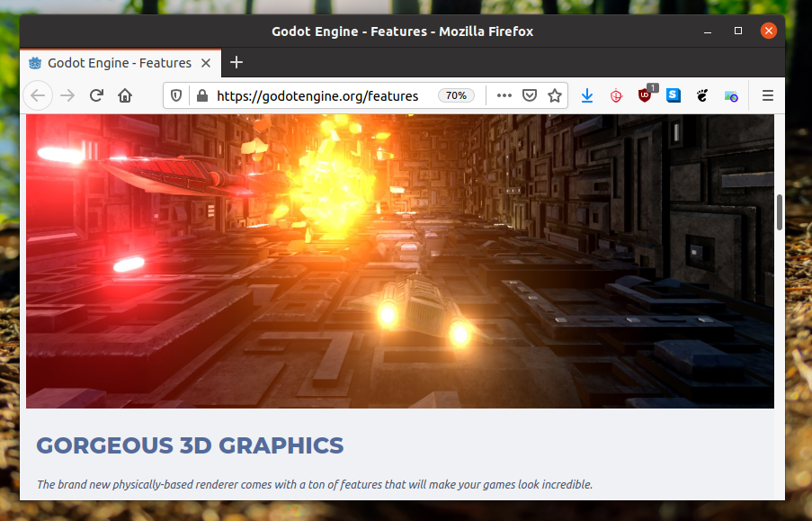View site security padlock details
This screenshot has width=812, height=521.
click(202, 96)
